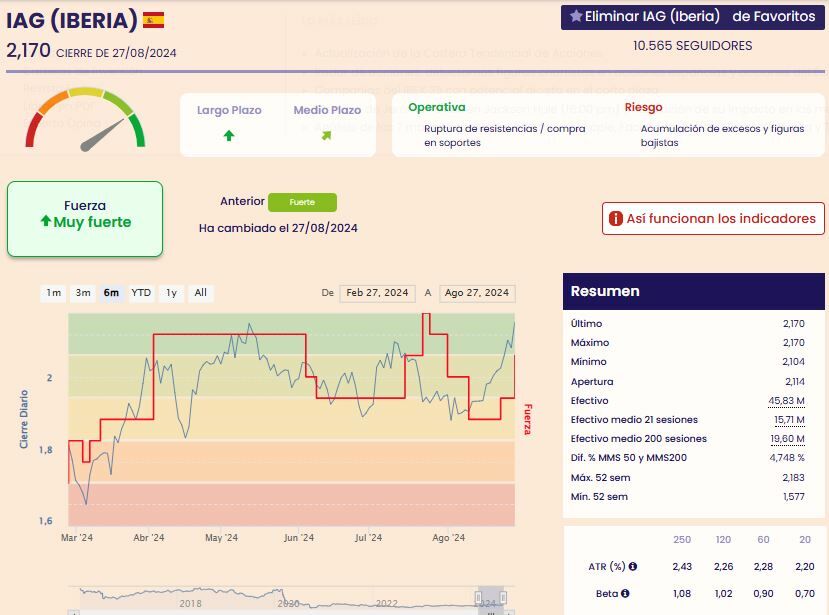
Task: Click the Efectivo medio 21 sesiones value 15,71 M
Action: pyautogui.click(x=789, y=420)
